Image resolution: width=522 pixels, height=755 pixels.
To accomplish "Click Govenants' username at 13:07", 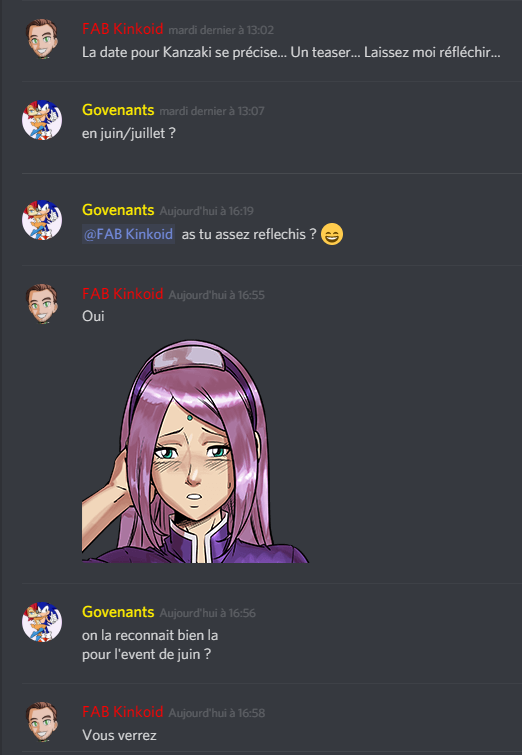I will point(118,110).
